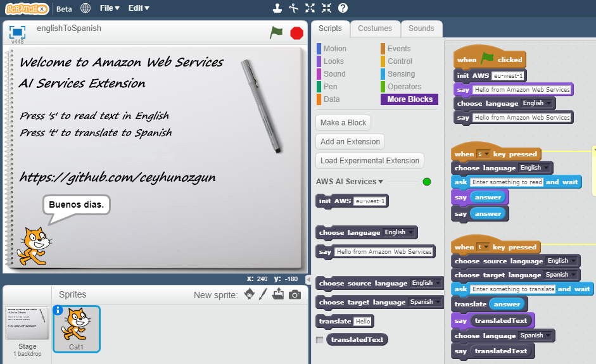The image size is (596, 364).
Task: Switch to the Scripts tab
Action: click(330, 28)
